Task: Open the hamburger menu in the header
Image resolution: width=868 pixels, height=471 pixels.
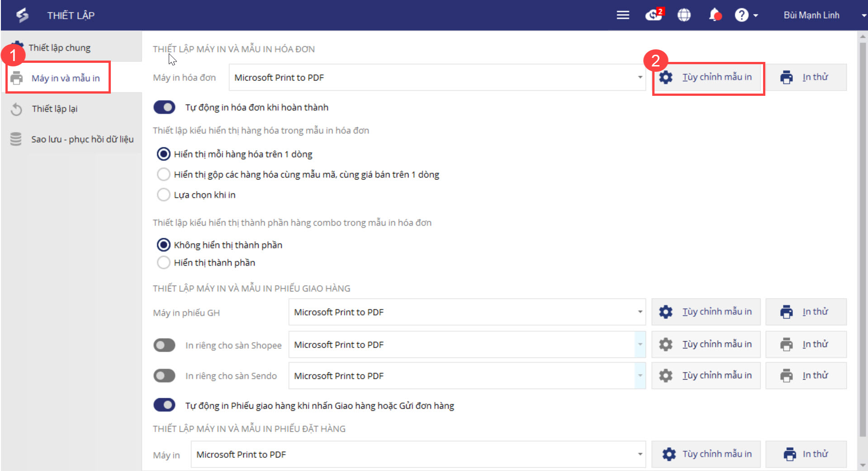Action: coord(623,15)
